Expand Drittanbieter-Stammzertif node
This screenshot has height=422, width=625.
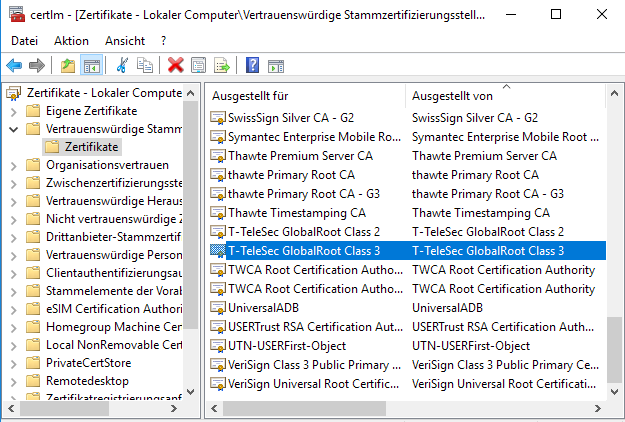(14, 238)
